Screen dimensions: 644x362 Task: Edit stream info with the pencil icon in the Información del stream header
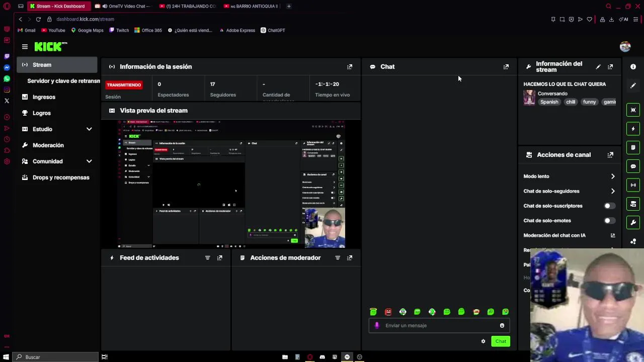click(x=598, y=66)
